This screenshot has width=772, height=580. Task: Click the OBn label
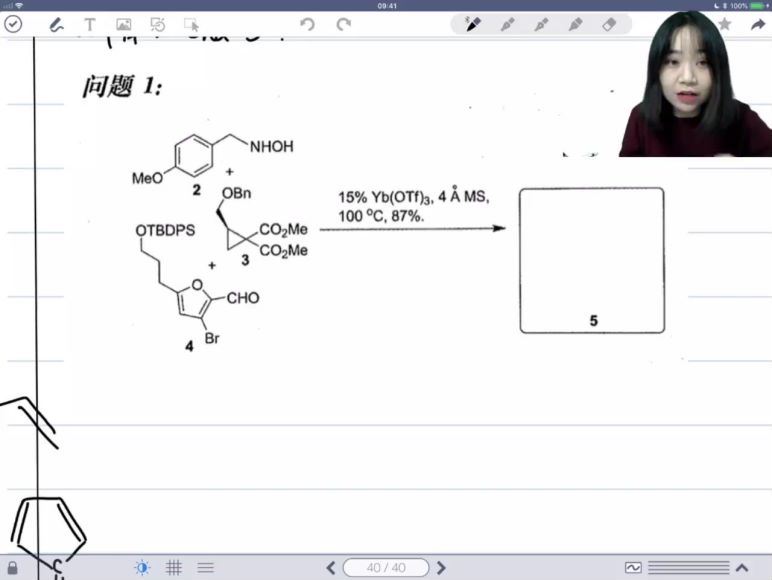(x=236, y=193)
